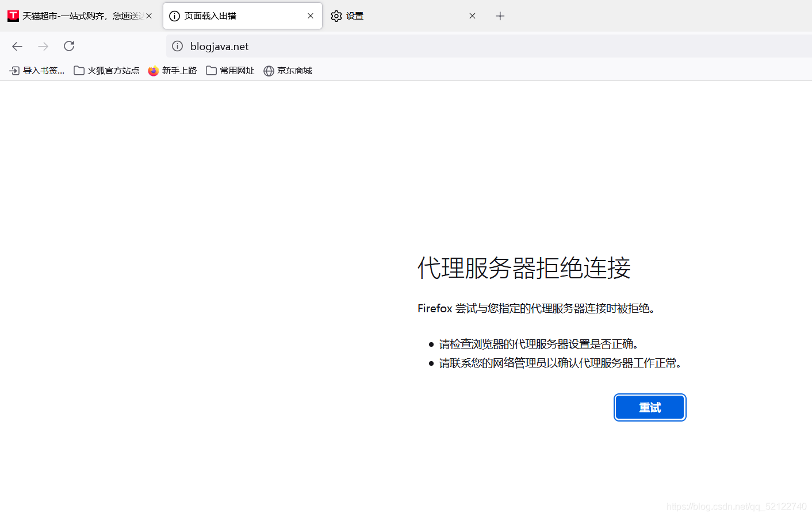This screenshot has height=517, width=812.
Task: Open the 常用网址 bookmark folder
Action: point(230,71)
